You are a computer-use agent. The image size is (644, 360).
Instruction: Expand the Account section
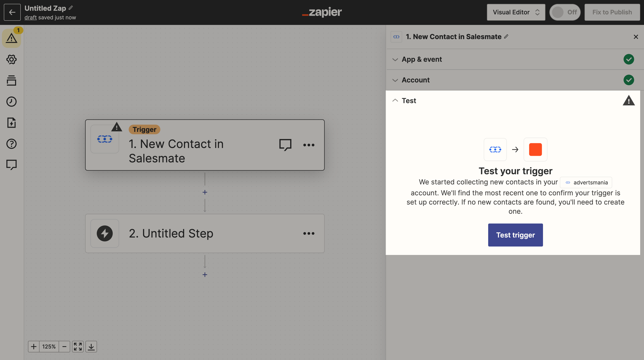click(x=515, y=80)
